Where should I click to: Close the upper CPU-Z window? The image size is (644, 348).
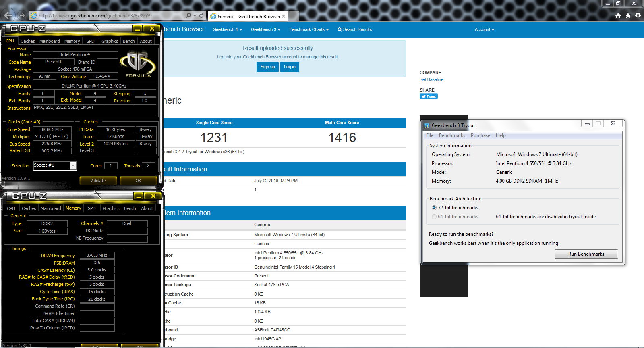(152, 29)
